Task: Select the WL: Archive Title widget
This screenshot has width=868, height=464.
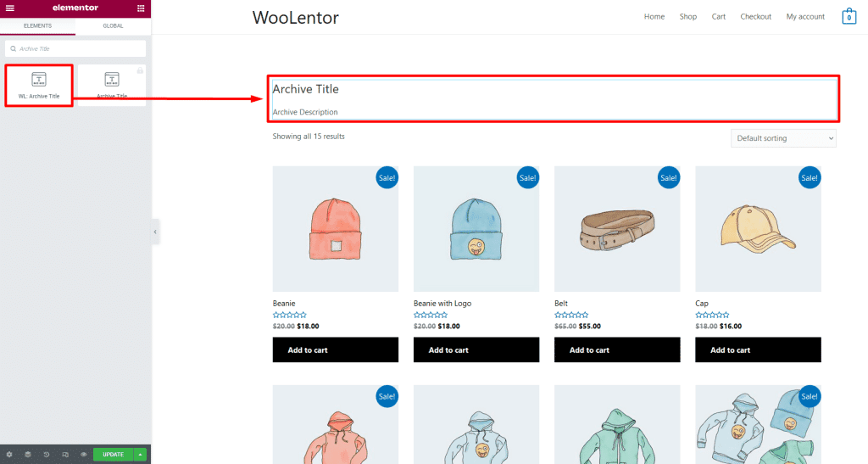Action: 39,85
